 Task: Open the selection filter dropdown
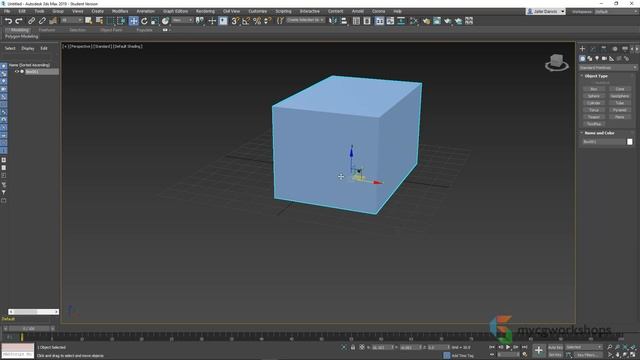pyautogui.click(x=71, y=20)
